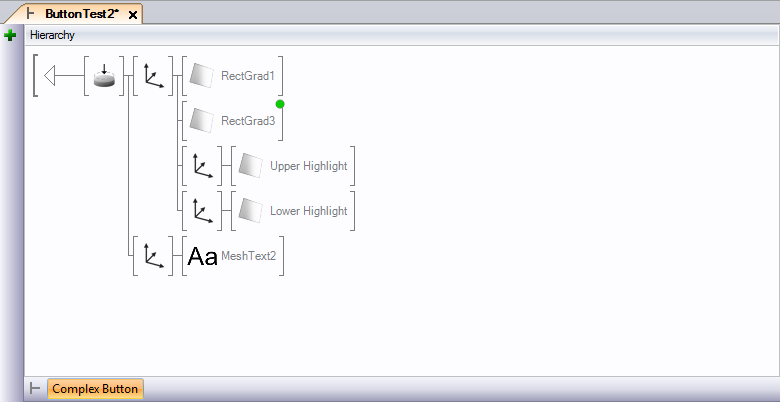
Task: Open the Complex Button bottom tab
Action: [x=95, y=389]
